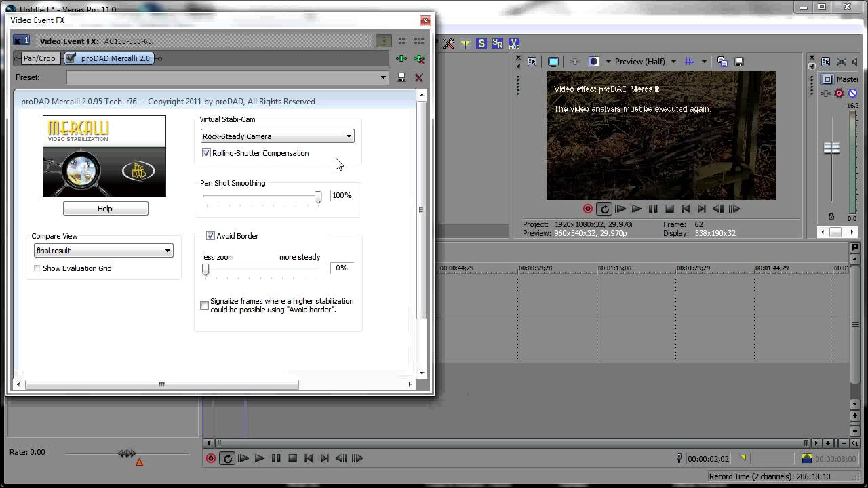Open Project Video Properties icon in preview window
The height and width of the screenshot is (488, 868).
(532, 62)
